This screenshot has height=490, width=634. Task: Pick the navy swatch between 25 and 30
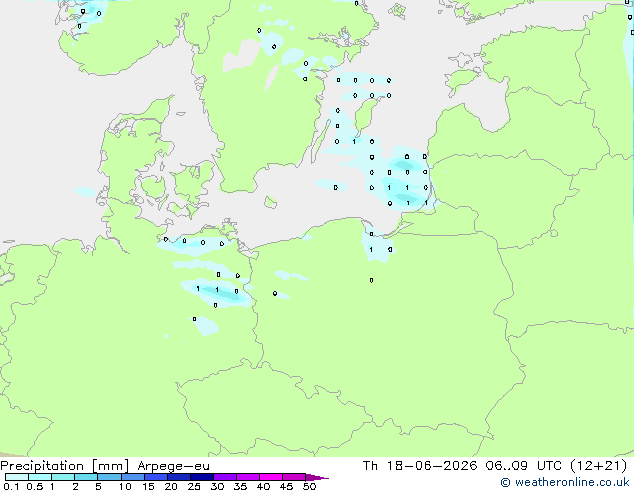click(x=202, y=477)
